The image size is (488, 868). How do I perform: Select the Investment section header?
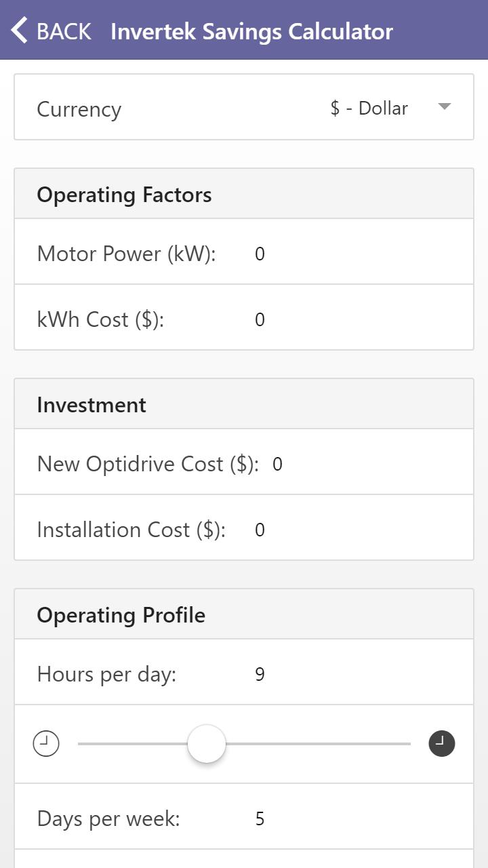tap(92, 405)
